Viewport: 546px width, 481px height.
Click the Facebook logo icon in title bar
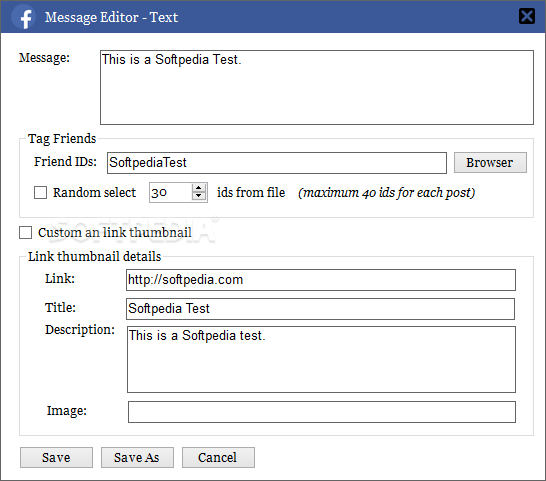(23, 17)
